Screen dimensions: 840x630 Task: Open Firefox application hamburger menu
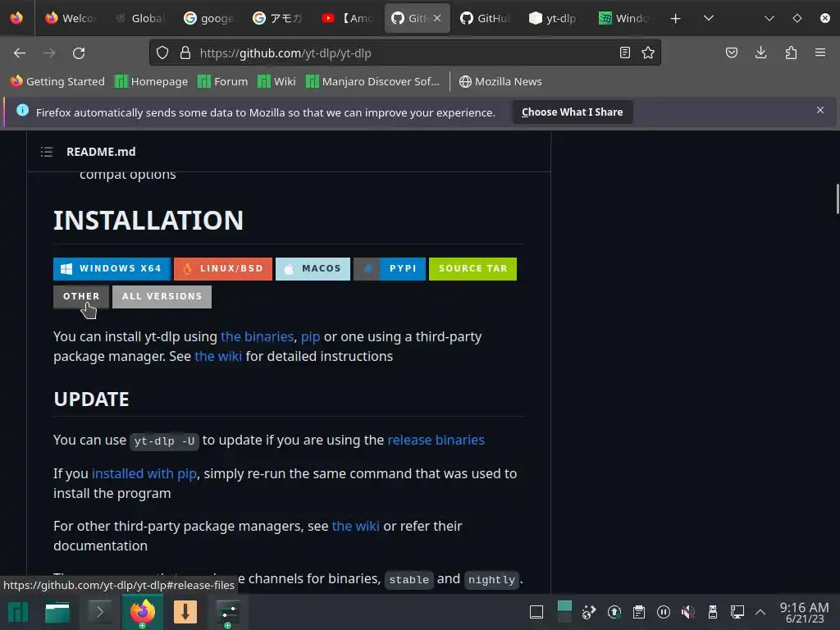coord(820,52)
